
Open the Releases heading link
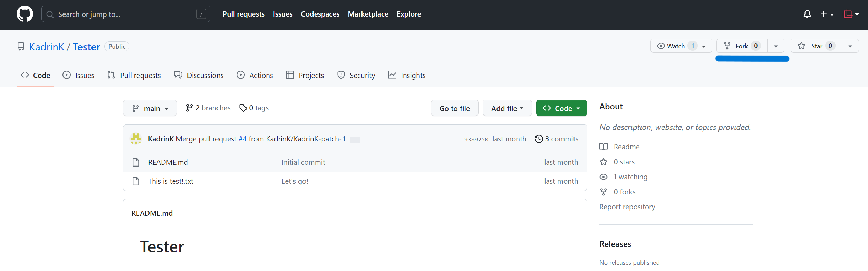(x=615, y=244)
